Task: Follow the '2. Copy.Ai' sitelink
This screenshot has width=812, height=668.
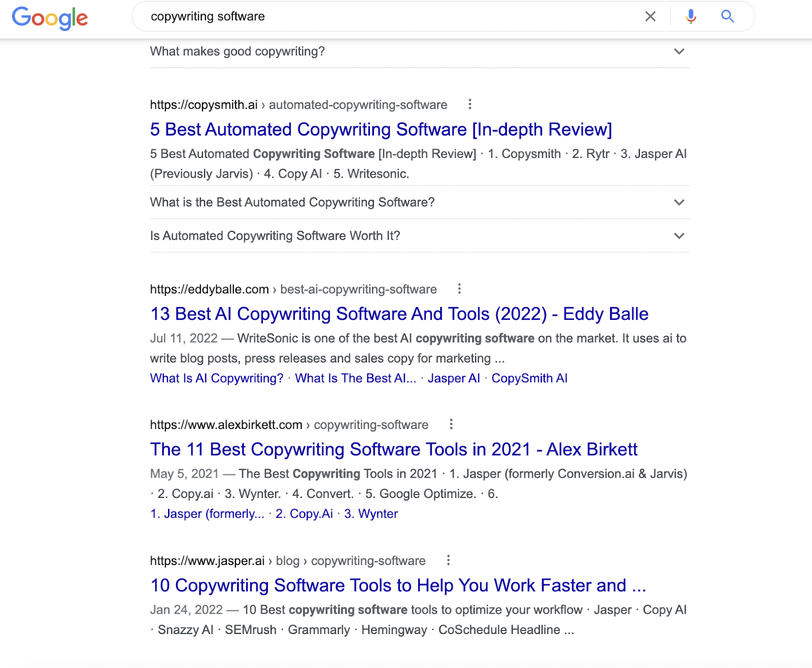Action: coord(304,514)
